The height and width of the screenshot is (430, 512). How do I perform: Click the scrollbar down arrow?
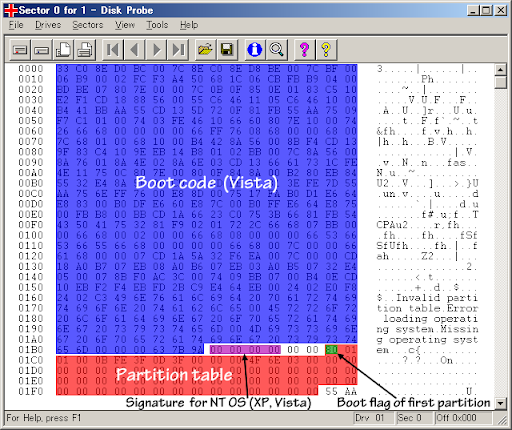tap(500, 403)
